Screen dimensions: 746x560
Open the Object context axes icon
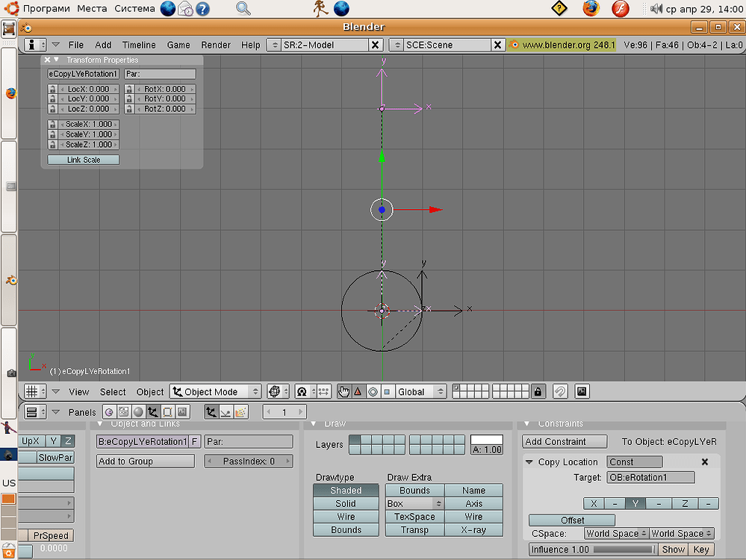point(153,412)
